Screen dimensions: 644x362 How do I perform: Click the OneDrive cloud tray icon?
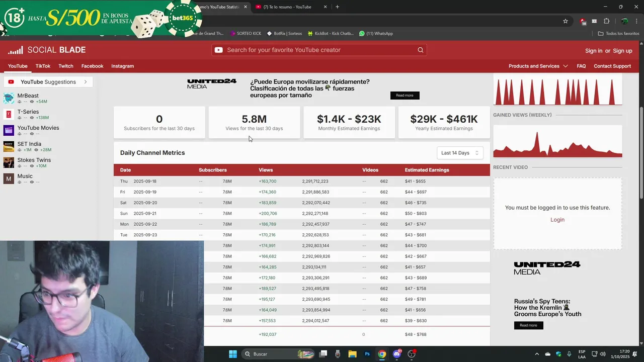click(548, 354)
